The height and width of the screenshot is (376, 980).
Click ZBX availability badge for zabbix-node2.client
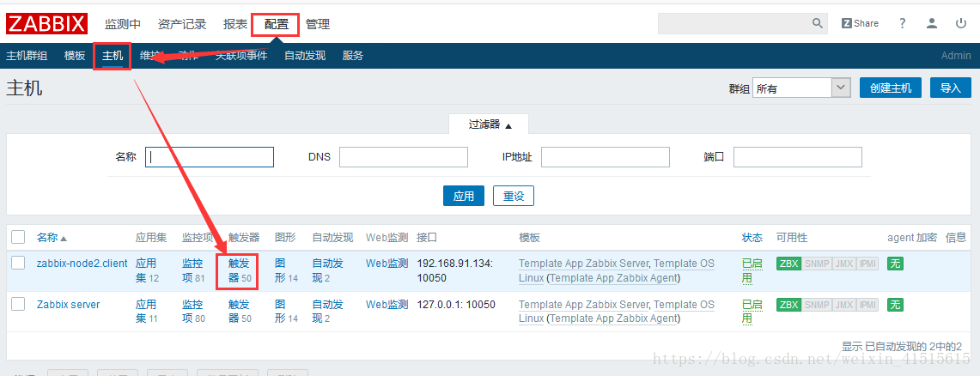click(788, 264)
